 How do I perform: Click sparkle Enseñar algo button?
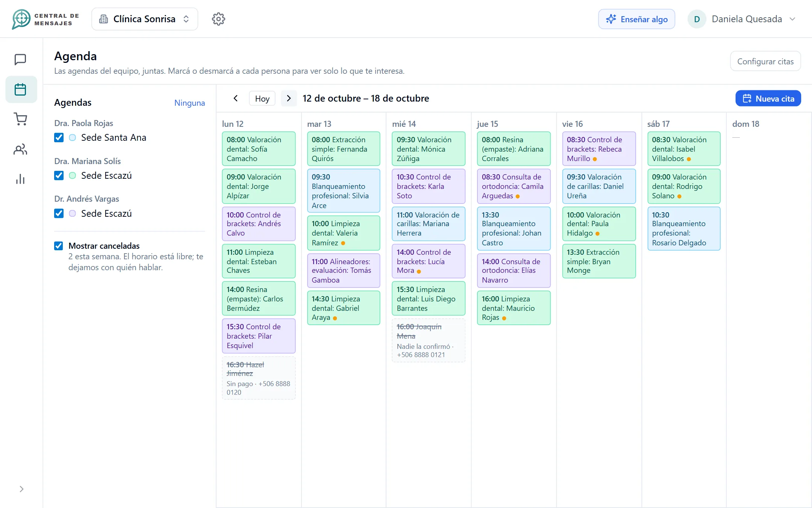click(x=636, y=19)
